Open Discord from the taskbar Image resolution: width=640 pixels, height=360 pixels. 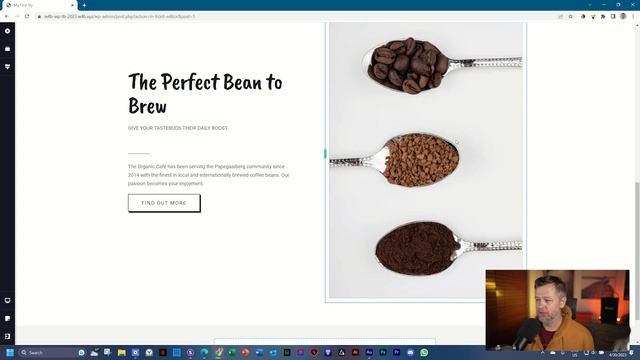coord(411,352)
